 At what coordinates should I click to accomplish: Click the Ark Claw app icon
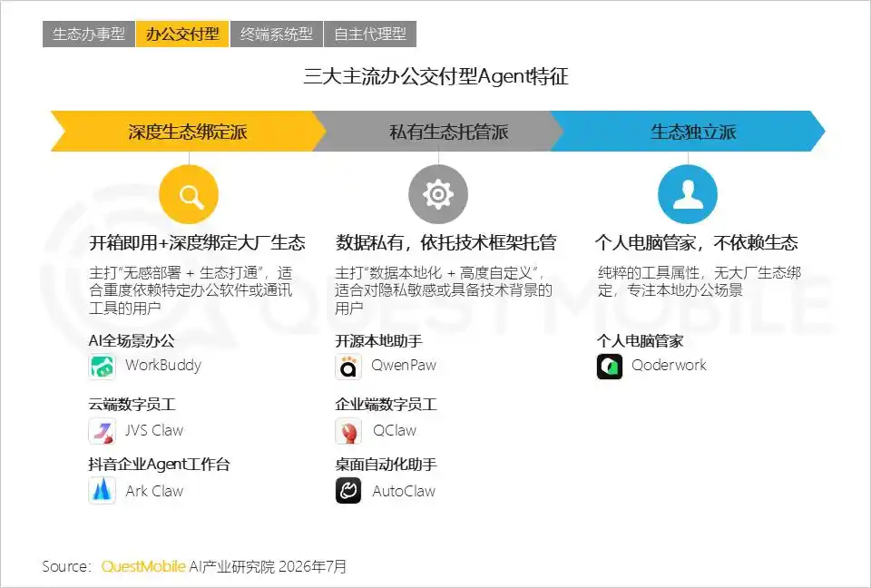103,491
